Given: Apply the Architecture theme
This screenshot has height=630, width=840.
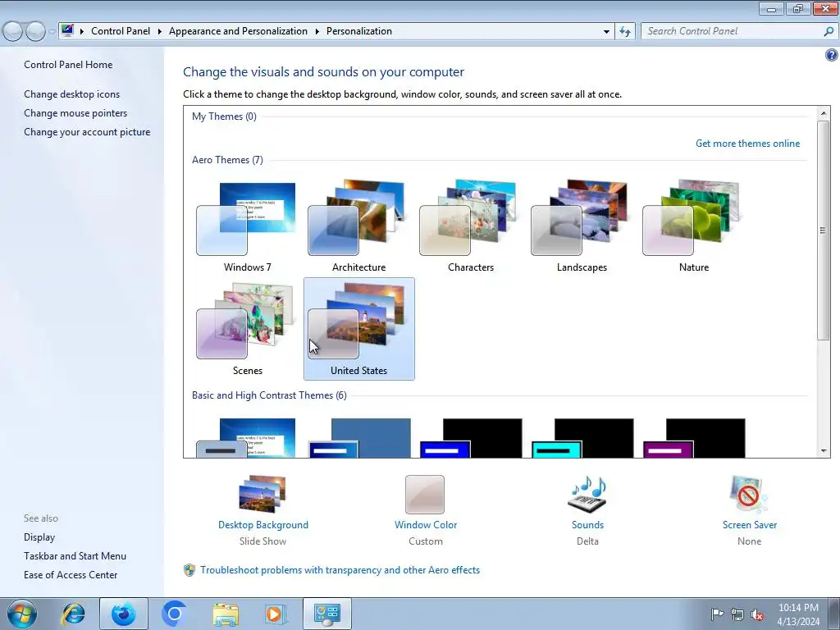Looking at the screenshot, I should pyautogui.click(x=358, y=226).
